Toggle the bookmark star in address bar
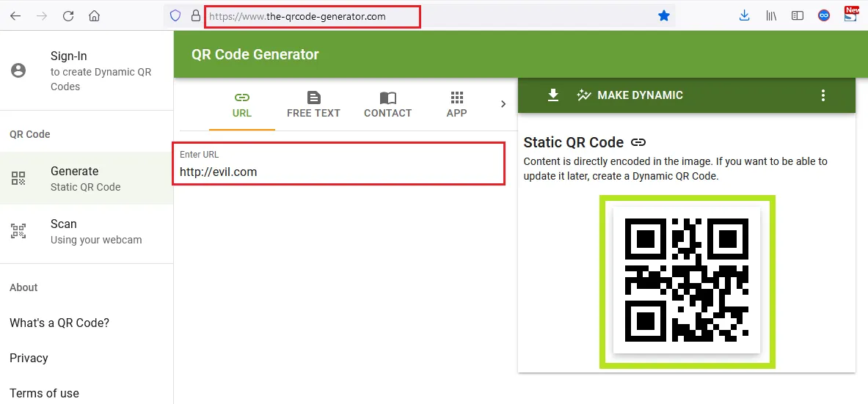This screenshot has width=868, height=404. (664, 15)
